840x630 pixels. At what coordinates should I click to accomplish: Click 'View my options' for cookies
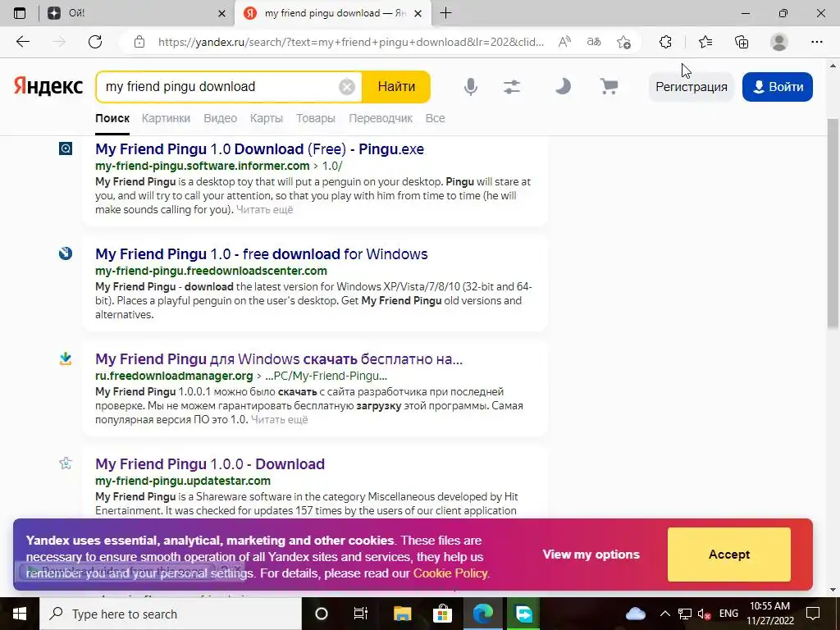pos(591,555)
